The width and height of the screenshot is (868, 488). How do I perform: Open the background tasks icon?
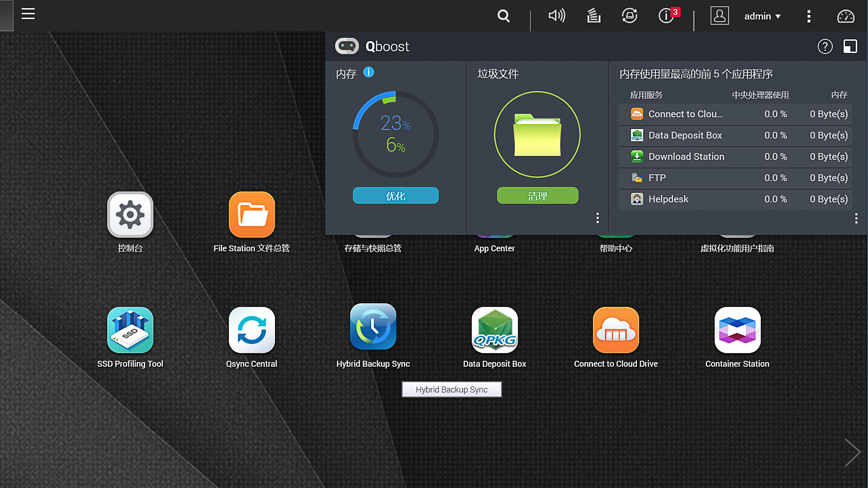(593, 16)
